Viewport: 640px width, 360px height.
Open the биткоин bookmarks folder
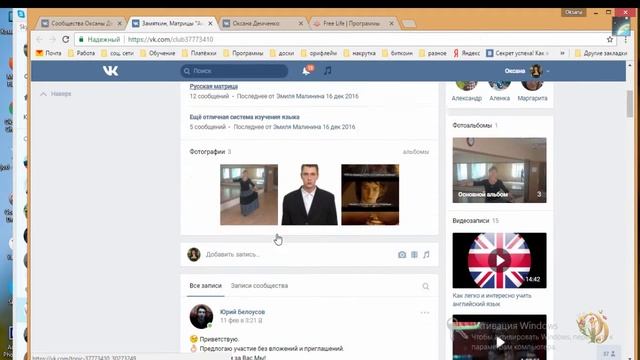pyautogui.click(x=397, y=53)
